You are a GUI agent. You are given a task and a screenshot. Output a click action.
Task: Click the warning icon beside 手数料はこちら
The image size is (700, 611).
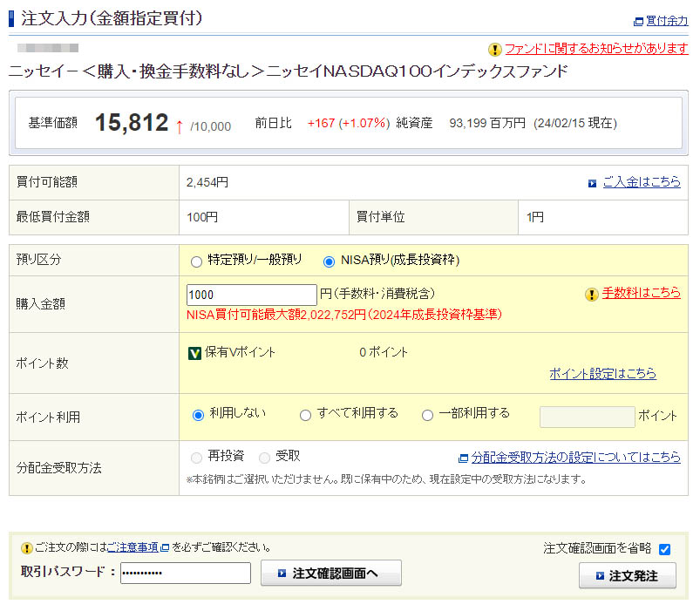coord(592,295)
